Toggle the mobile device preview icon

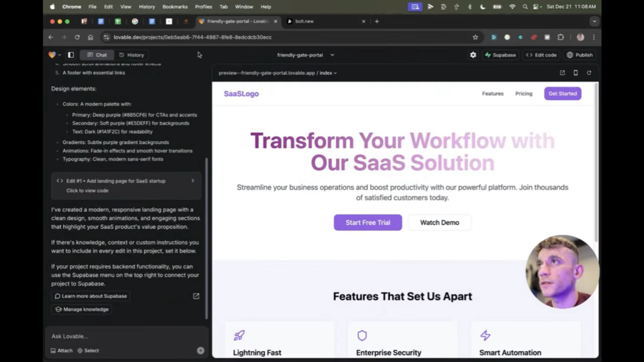coord(575,73)
